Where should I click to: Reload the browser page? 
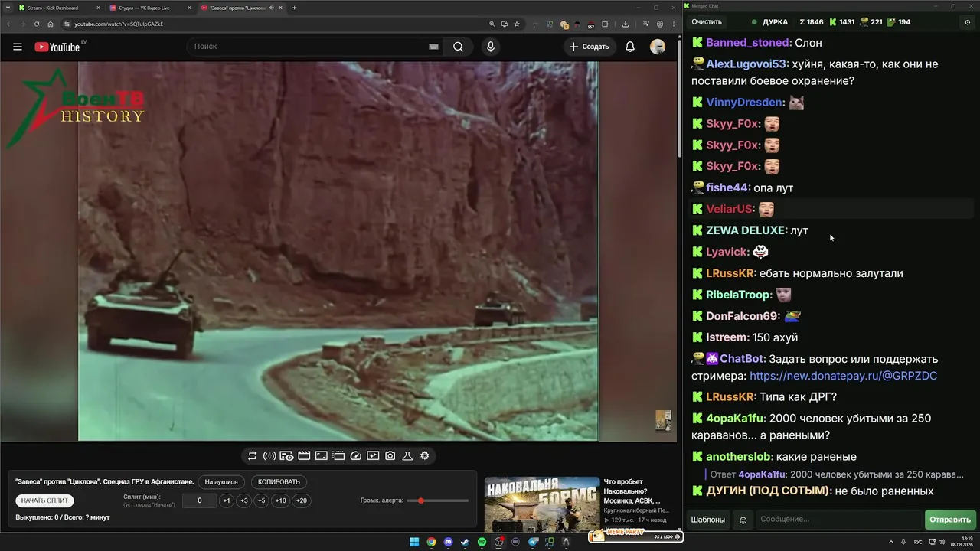[36, 24]
